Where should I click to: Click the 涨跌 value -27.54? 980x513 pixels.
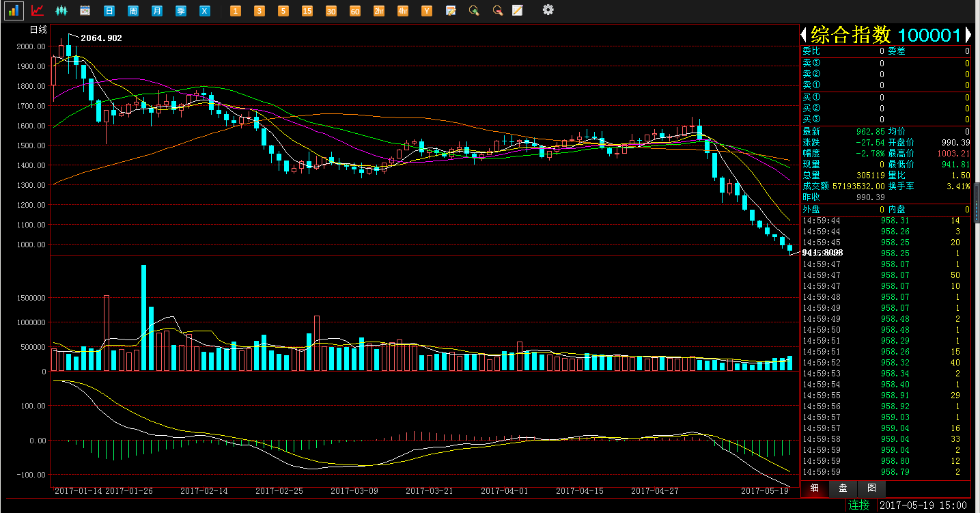pyautogui.click(x=871, y=142)
